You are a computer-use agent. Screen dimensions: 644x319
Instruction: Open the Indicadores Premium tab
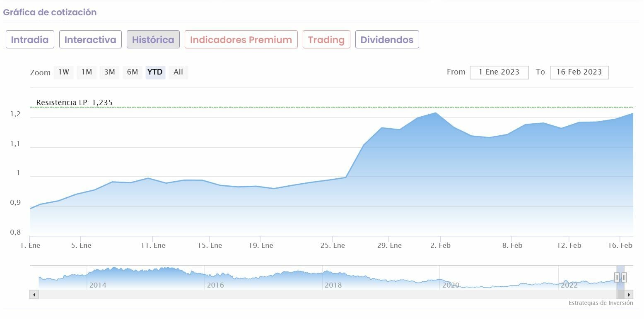pos(241,40)
